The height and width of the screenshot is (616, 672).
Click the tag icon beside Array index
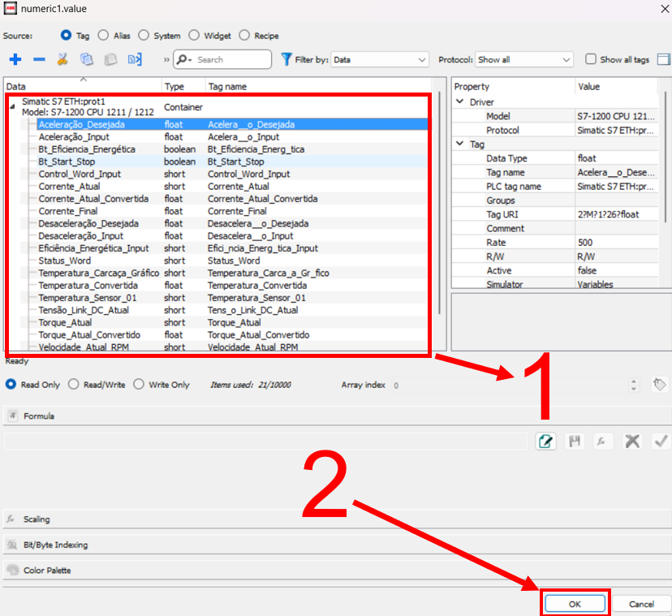[x=659, y=385]
